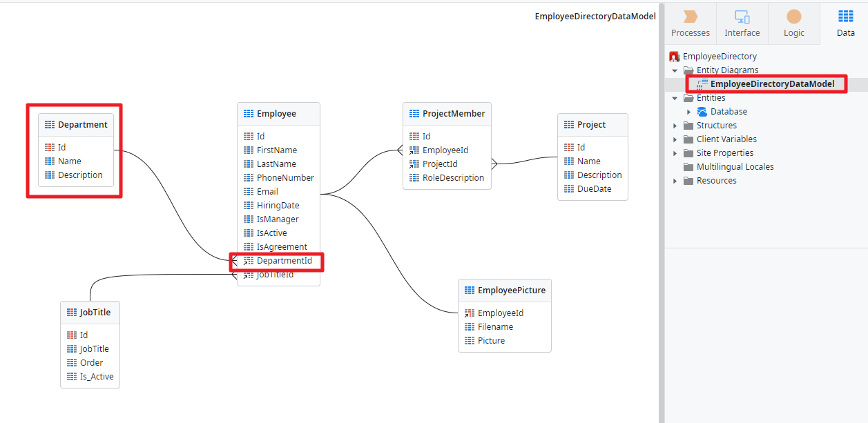
Task: Expand the Resources folder
Action: pyautogui.click(x=675, y=181)
